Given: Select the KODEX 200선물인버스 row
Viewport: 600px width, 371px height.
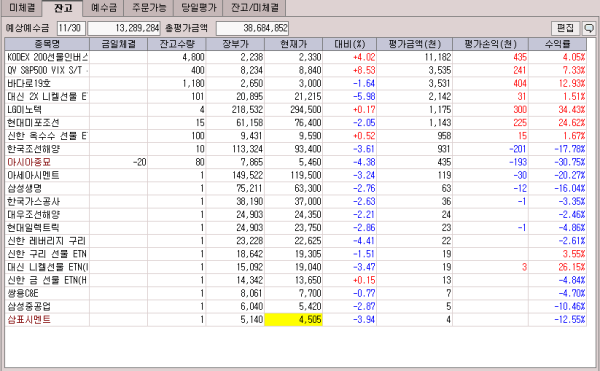Looking at the screenshot, I should coord(295,57).
